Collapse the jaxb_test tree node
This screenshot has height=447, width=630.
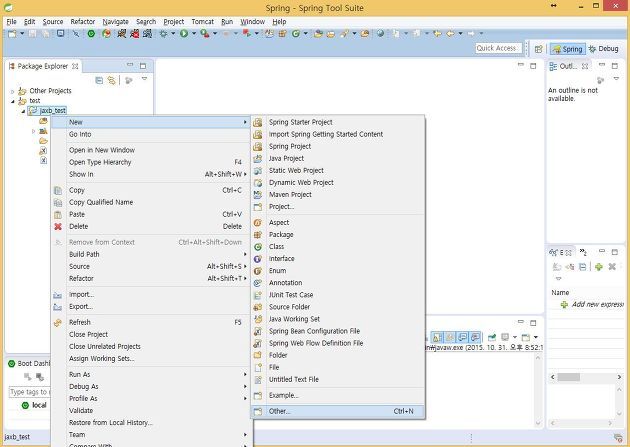pyautogui.click(x=23, y=111)
